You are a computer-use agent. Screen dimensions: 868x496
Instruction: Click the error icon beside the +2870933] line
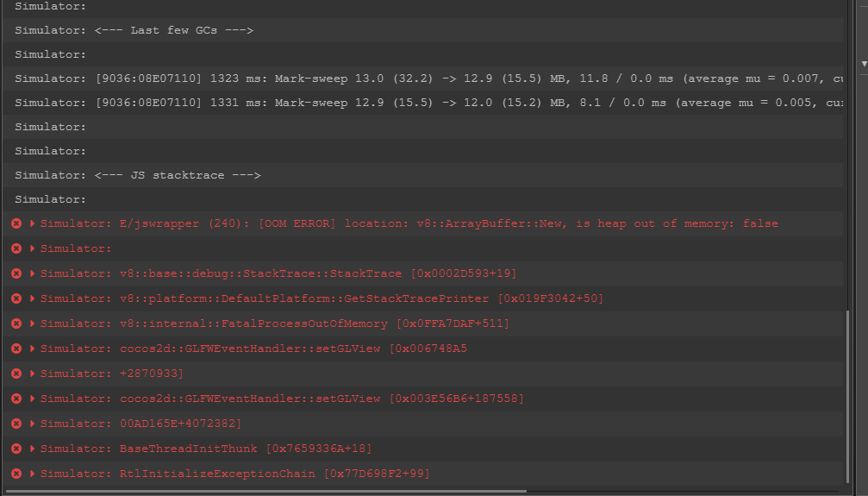16,374
